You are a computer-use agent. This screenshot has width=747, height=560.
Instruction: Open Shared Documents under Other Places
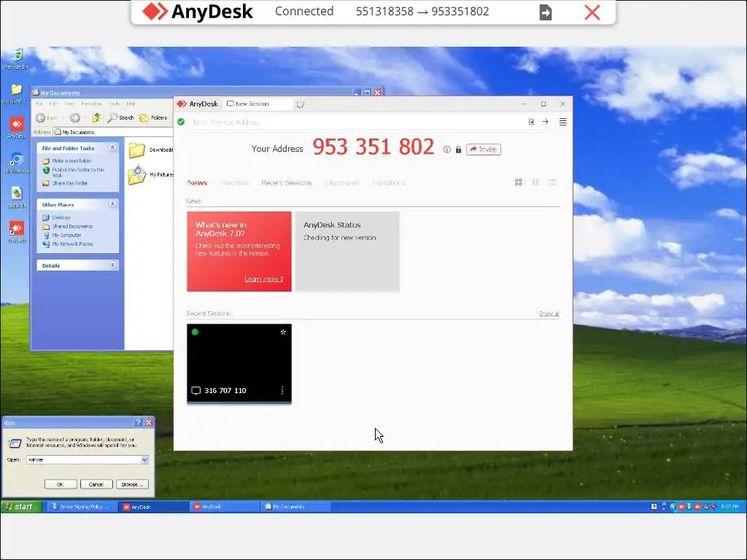click(x=68, y=226)
